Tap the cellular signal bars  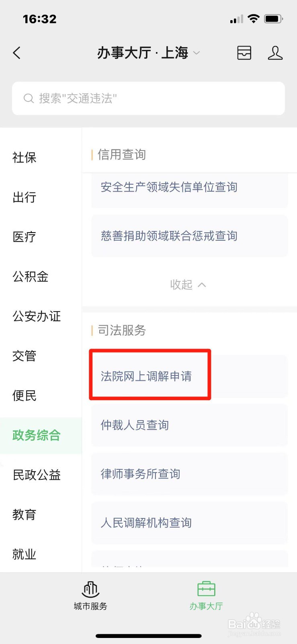(236, 18)
